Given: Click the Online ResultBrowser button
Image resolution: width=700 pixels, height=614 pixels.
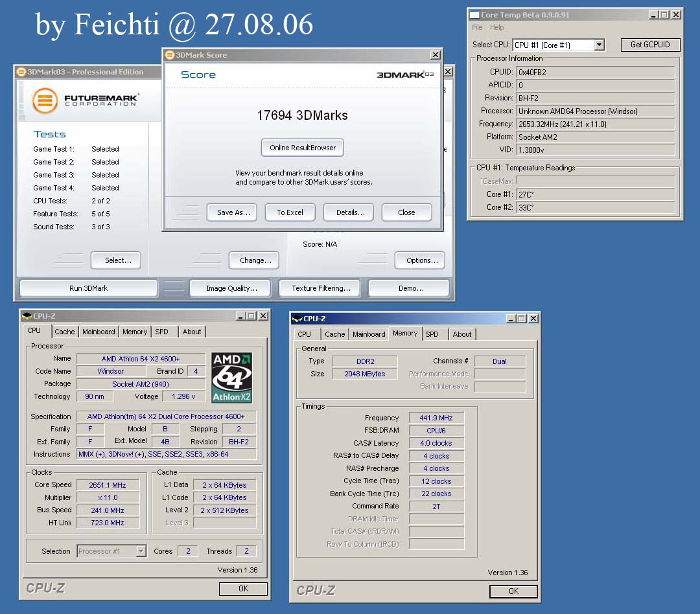Looking at the screenshot, I should pos(303,148).
